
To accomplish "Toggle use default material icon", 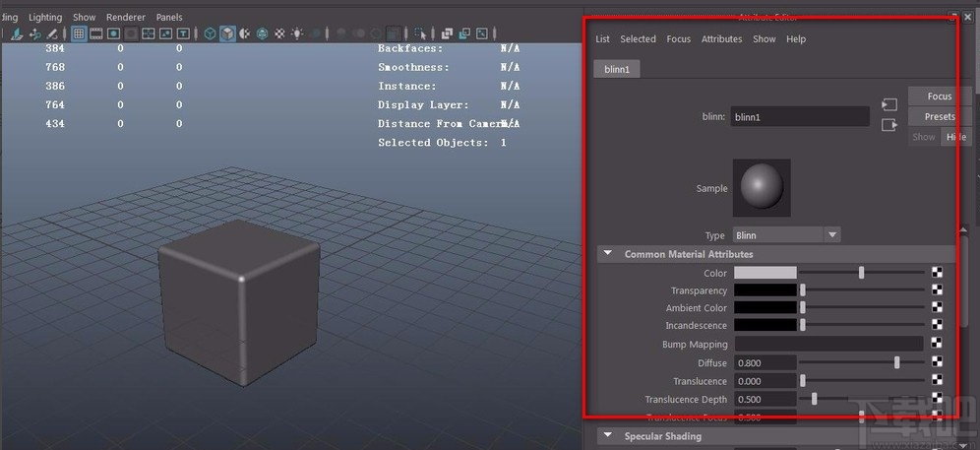I will pos(245,33).
